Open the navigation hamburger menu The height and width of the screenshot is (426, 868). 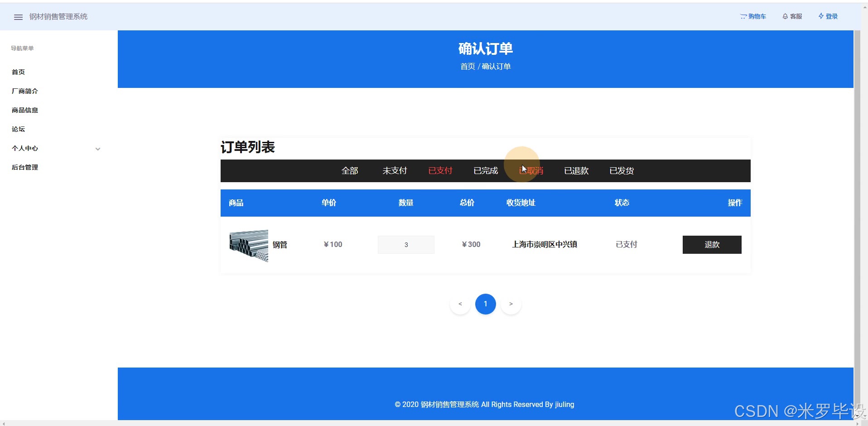(x=18, y=17)
